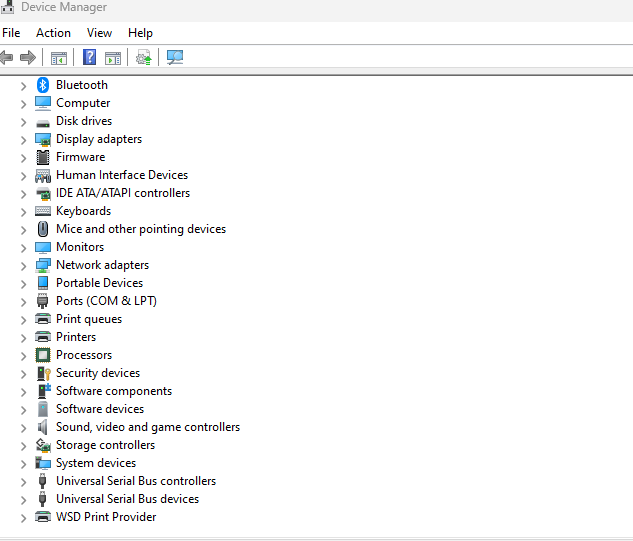Expand the Display adapters node
The width and height of the screenshot is (633, 541).
click(23, 139)
